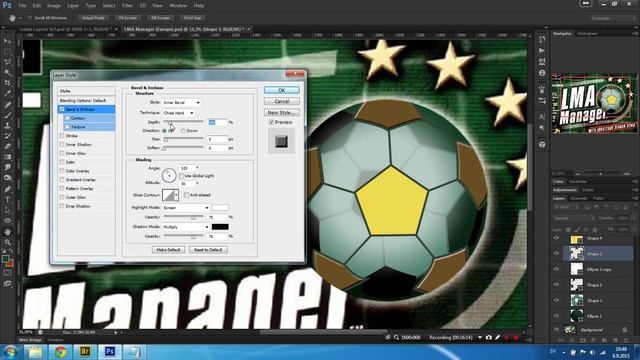Select the Horizontal Type tool

point(7,200)
